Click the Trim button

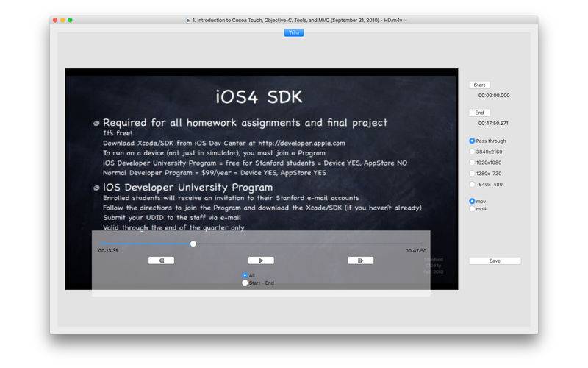click(x=293, y=32)
